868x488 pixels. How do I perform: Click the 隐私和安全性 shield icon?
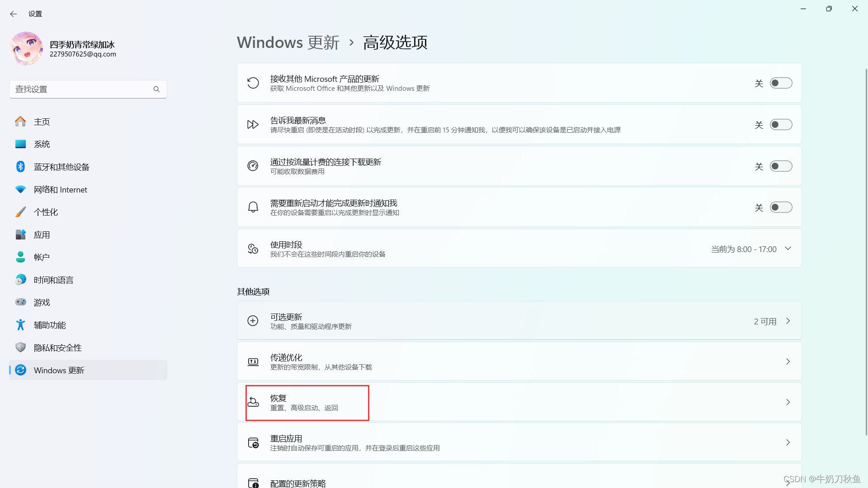tap(20, 347)
